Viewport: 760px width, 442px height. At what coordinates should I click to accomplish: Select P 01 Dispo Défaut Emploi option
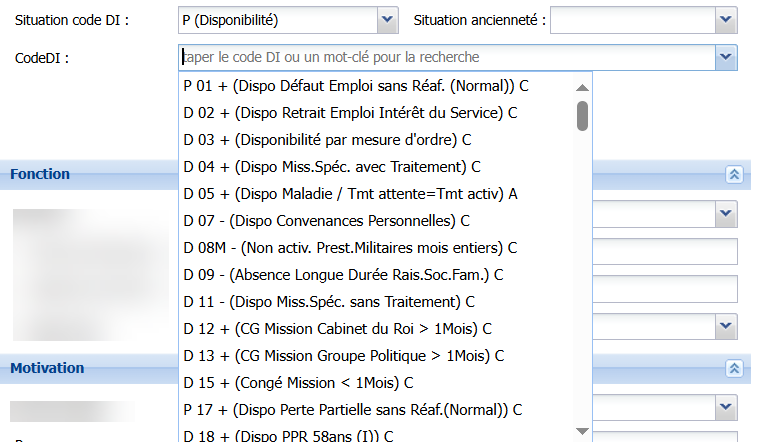[355, 86]
